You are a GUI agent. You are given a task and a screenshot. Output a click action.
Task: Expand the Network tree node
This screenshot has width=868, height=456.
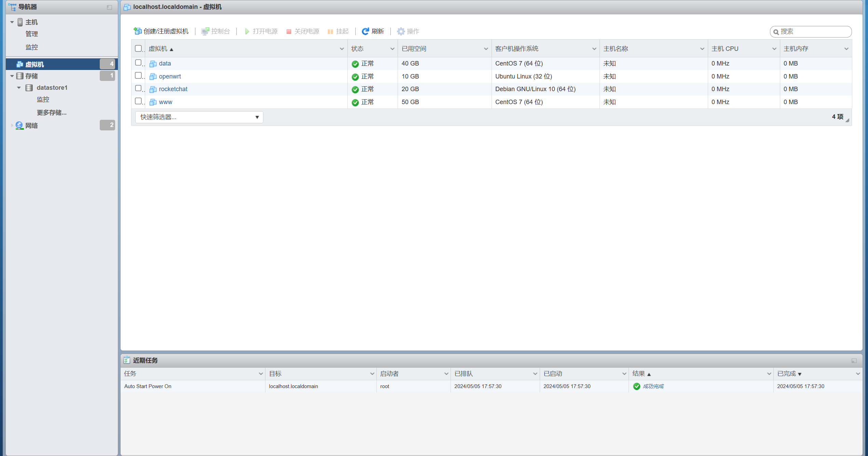pos(12,126)
